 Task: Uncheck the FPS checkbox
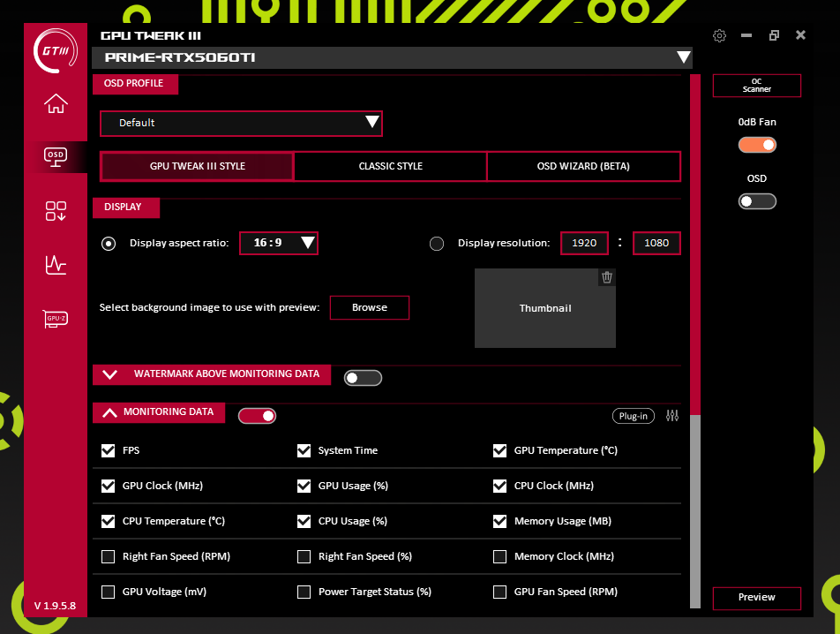109,450
